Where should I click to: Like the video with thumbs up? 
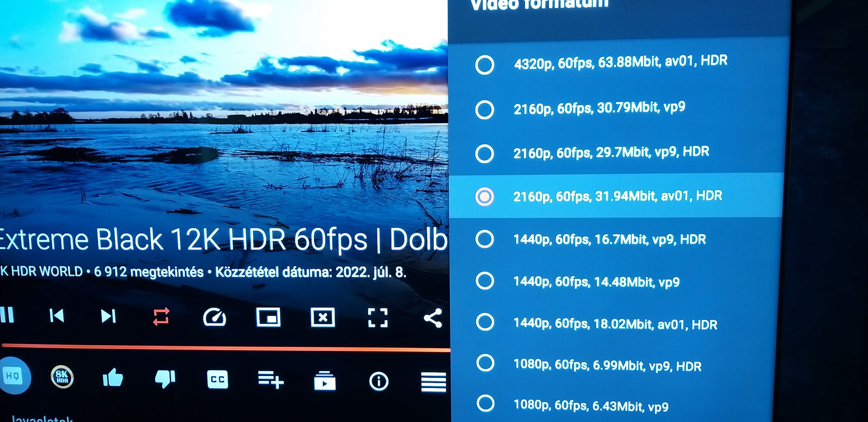113,378
